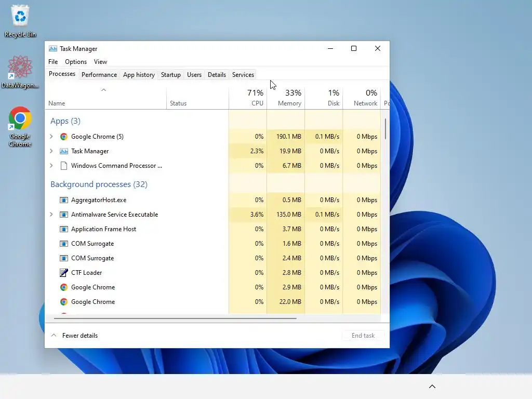Open the Options menu
This screenshot has width=532, height=399.
pyautogui.click(x=76, y=62)
